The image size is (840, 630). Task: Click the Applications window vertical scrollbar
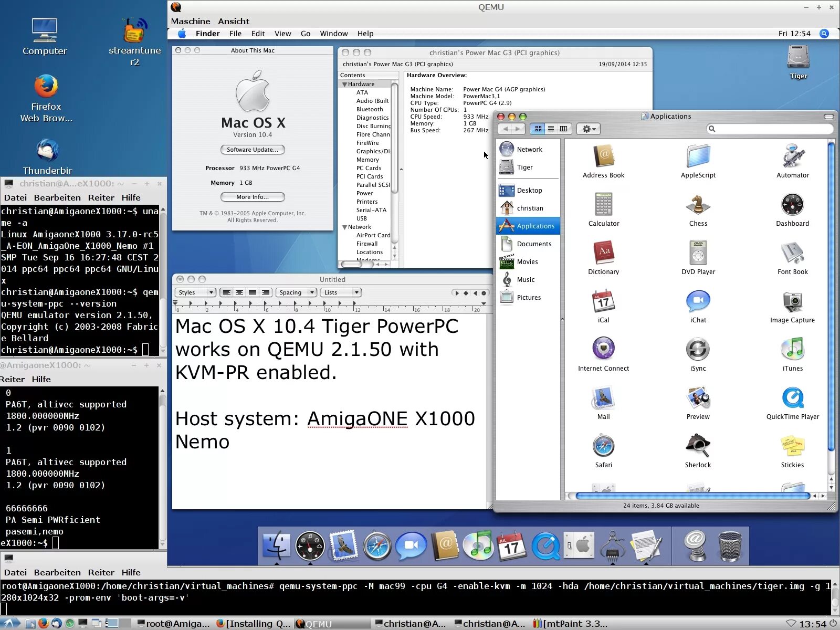(831, 298)
